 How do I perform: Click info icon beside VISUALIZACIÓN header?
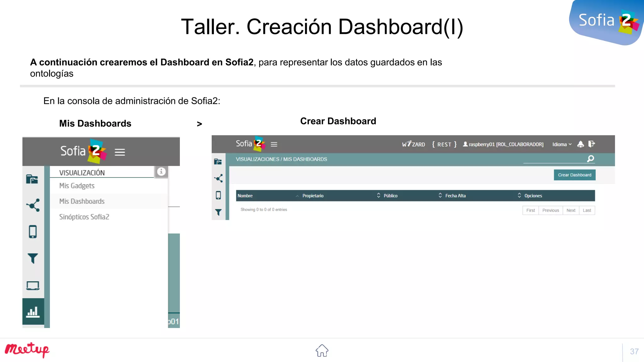pyautogui.click(x=161, y=172)
